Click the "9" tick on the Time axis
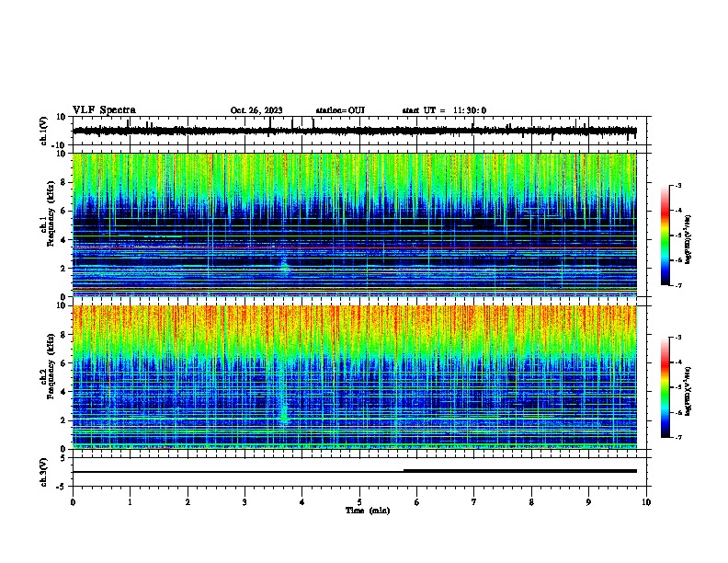 click(x=588, y=502)
